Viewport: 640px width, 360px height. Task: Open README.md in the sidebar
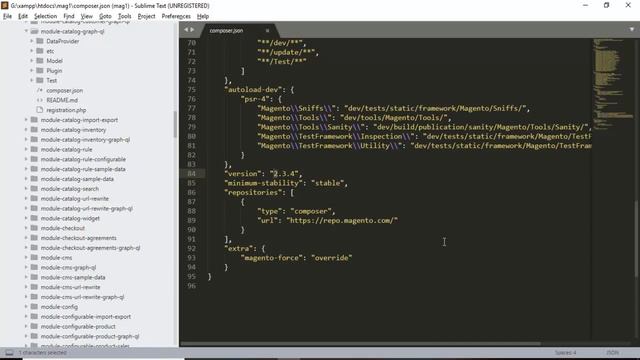62,100
